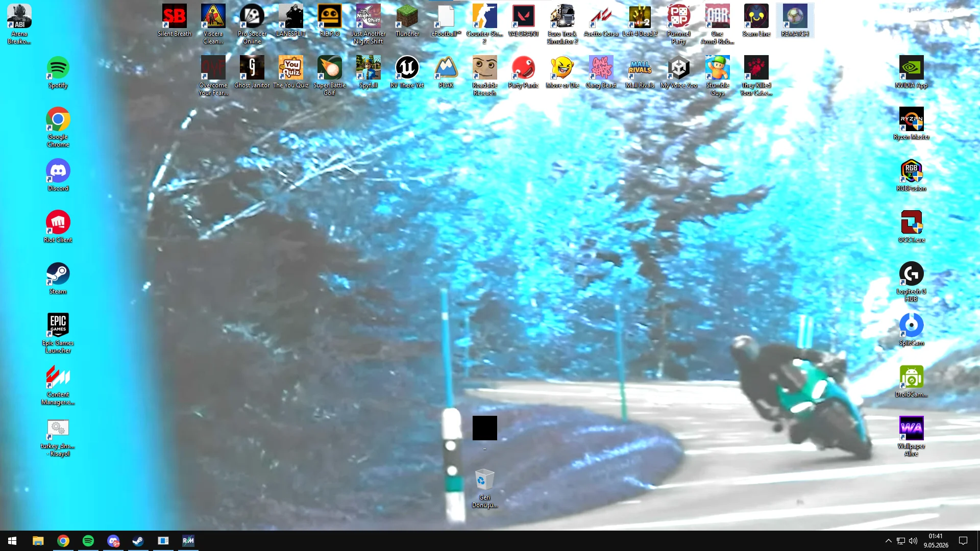The image size is (980, 551).
Task: Select the LANESPLIT game shortcut
Action: pyautogui.click(x=291, y=20)
